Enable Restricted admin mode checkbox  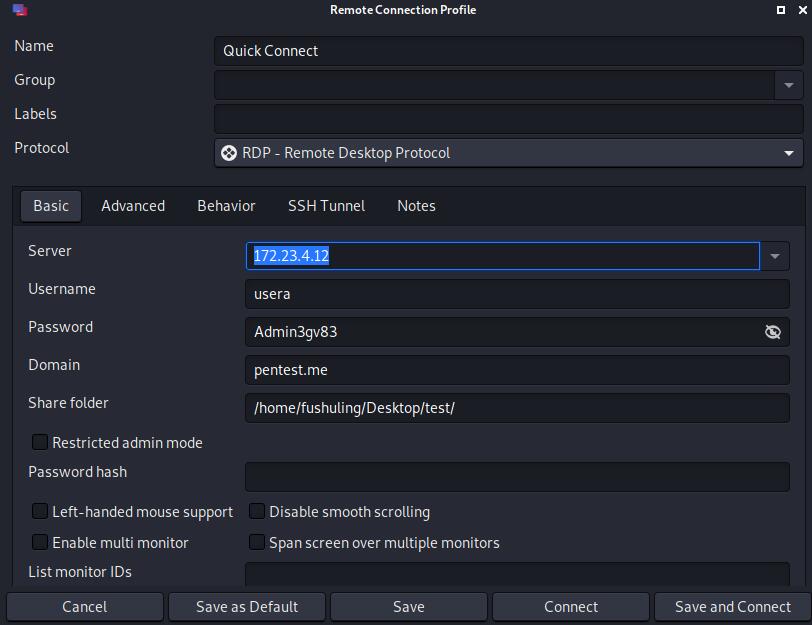40,442
